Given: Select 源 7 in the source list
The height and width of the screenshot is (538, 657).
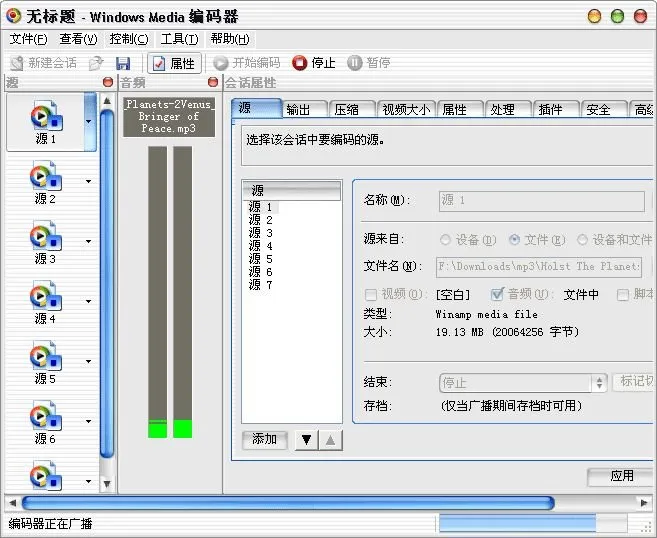Looking at the screenshot, I should pyautogui.click(x=261, y=285).
